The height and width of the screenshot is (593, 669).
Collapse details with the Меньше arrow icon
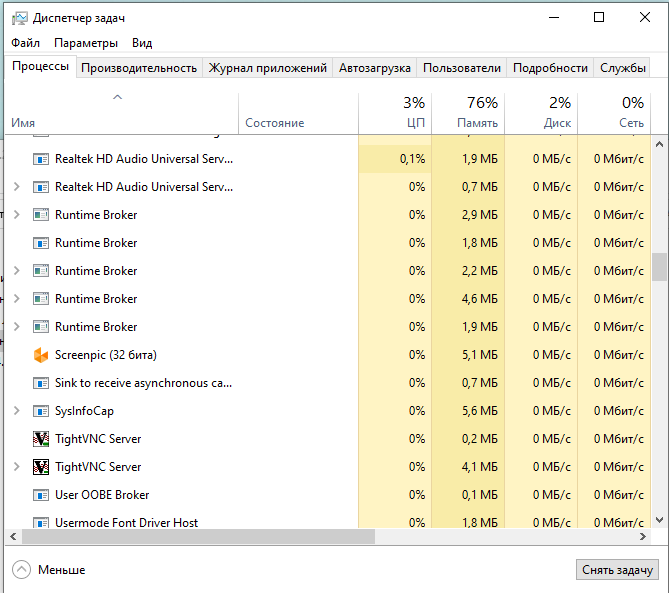(x=22, y=570)
